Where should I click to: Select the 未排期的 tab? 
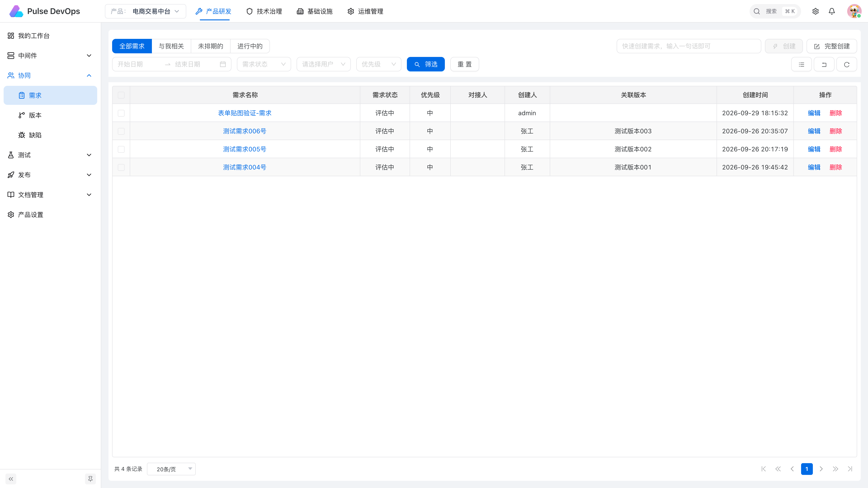pos(211,46)
